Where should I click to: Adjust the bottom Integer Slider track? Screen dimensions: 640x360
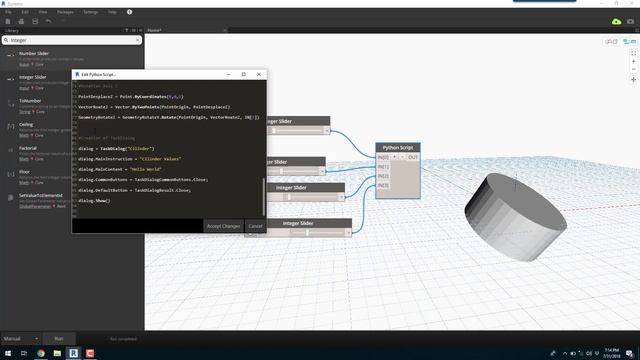(x=318, y=233)
